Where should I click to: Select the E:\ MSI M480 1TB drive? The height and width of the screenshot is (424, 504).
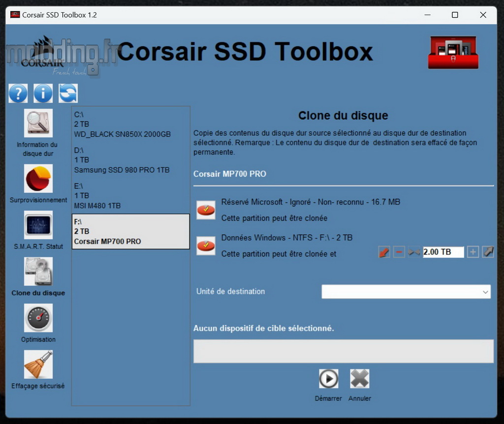click(x=131, y=196)
